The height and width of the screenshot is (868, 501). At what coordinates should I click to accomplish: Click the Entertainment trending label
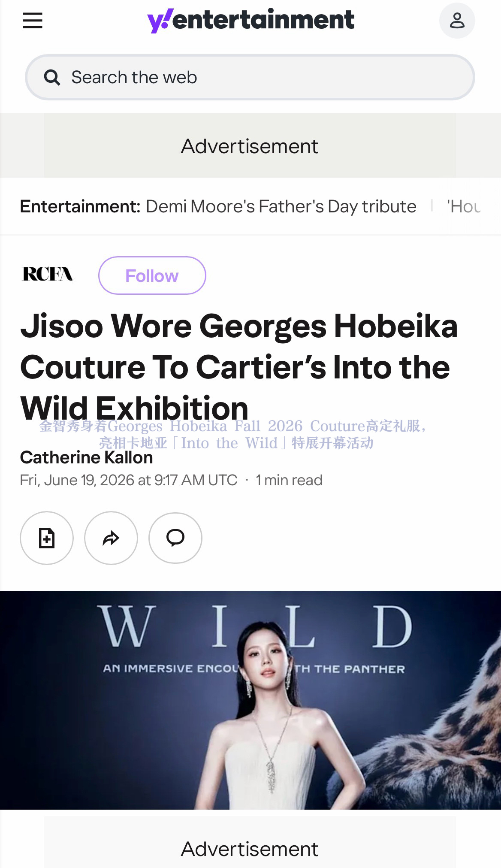coord(80,206)
